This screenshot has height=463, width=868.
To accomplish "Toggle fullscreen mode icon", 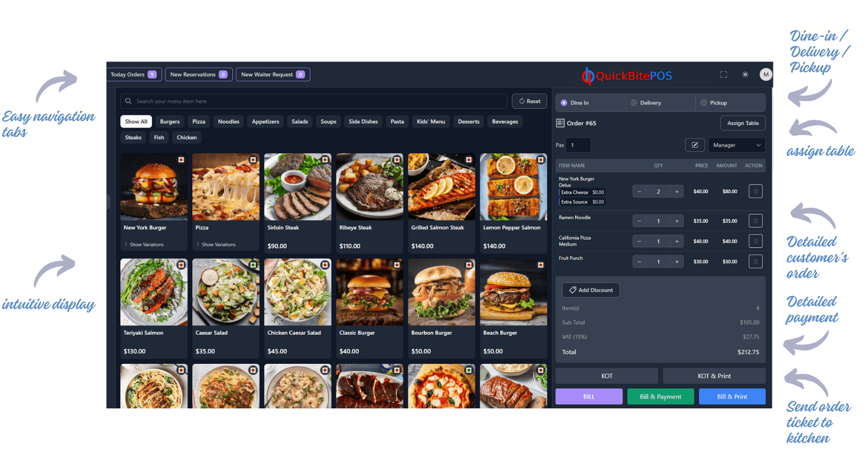I will (724, 75).
